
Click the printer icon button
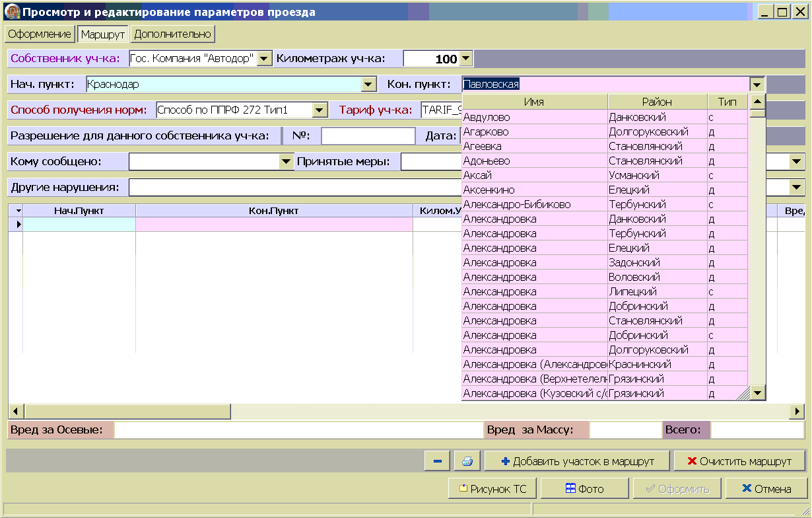(467, 461)
